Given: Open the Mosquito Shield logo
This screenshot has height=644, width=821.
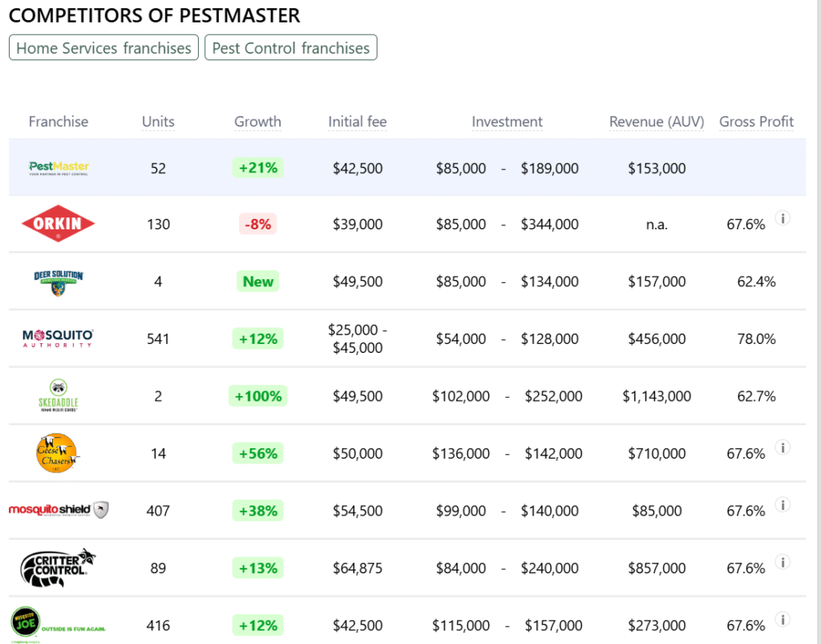Looking at the screenshot, I should 59,510.
